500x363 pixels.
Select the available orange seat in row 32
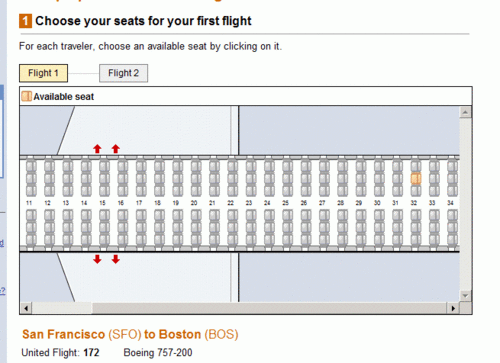[416, 179]
